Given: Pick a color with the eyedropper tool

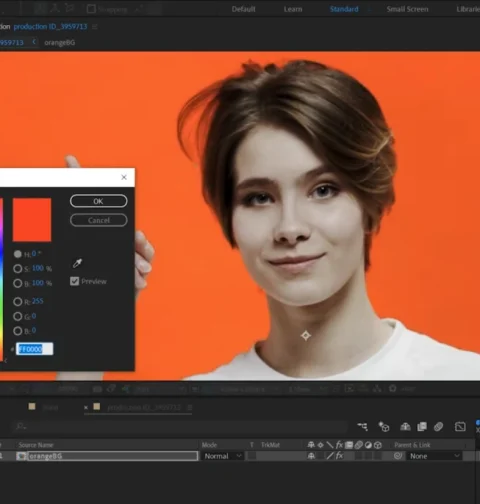Looking at the screenshot, I should (77, 263).
